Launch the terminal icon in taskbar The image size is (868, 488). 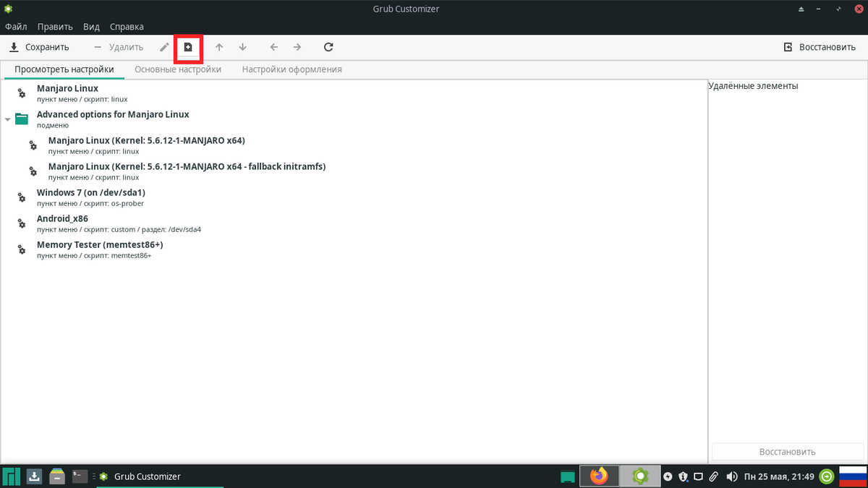click(80, 476)
